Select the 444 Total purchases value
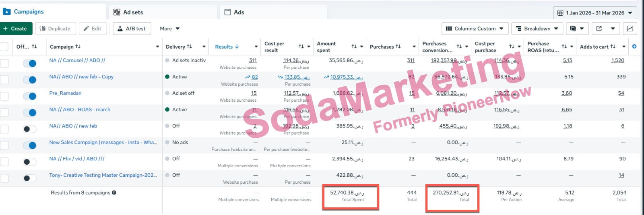Image resolution: width=644 pixels, height=215 pixels. [412, 192]
